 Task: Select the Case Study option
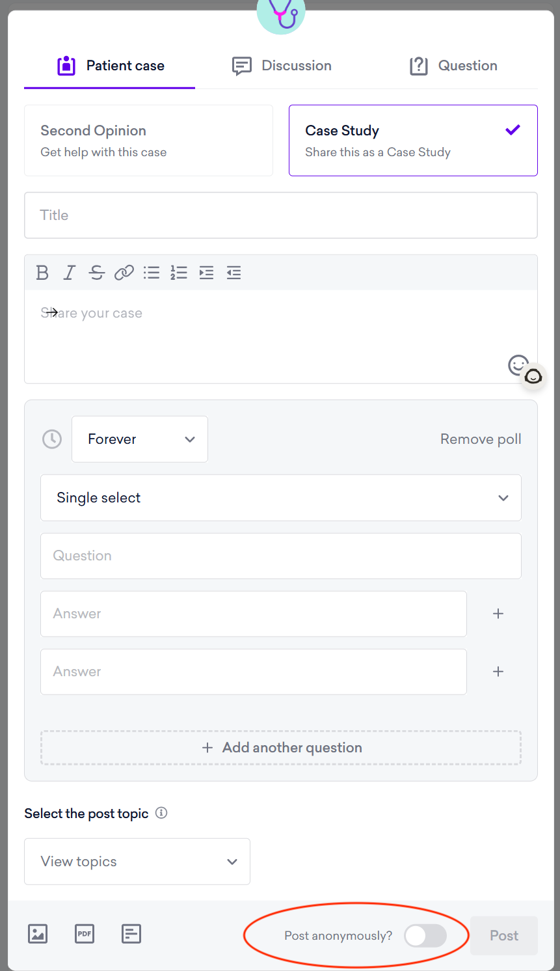pyautogui.click(x=413, y=141)
